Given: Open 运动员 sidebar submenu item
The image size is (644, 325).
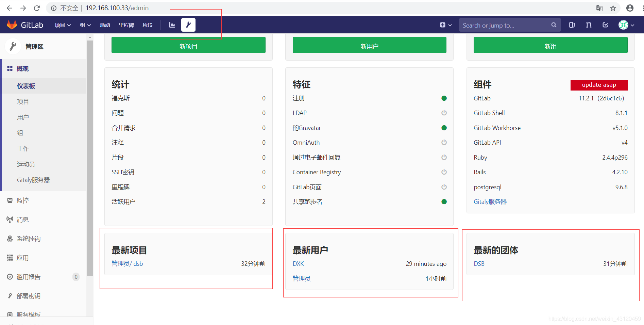Looking at the screenshot, I should pyautogui.click(x=26, y=164).
